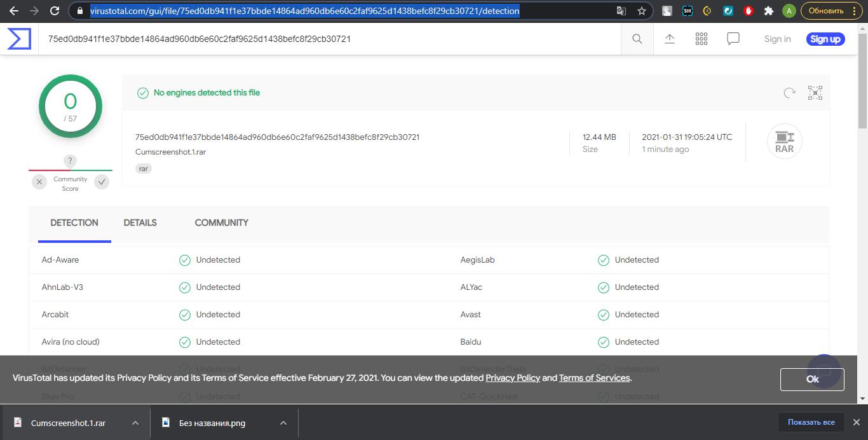Click the Avast engine name

point(471,314)
